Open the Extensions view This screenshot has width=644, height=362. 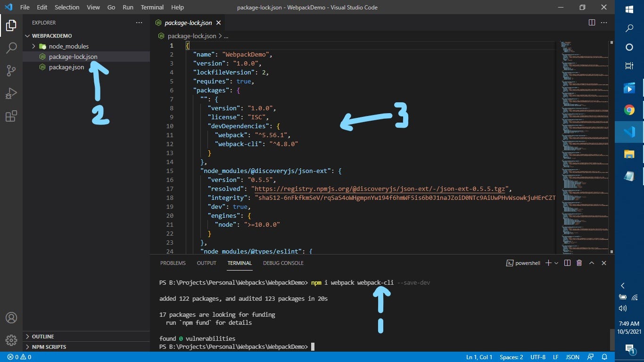(x=11, y=116)
